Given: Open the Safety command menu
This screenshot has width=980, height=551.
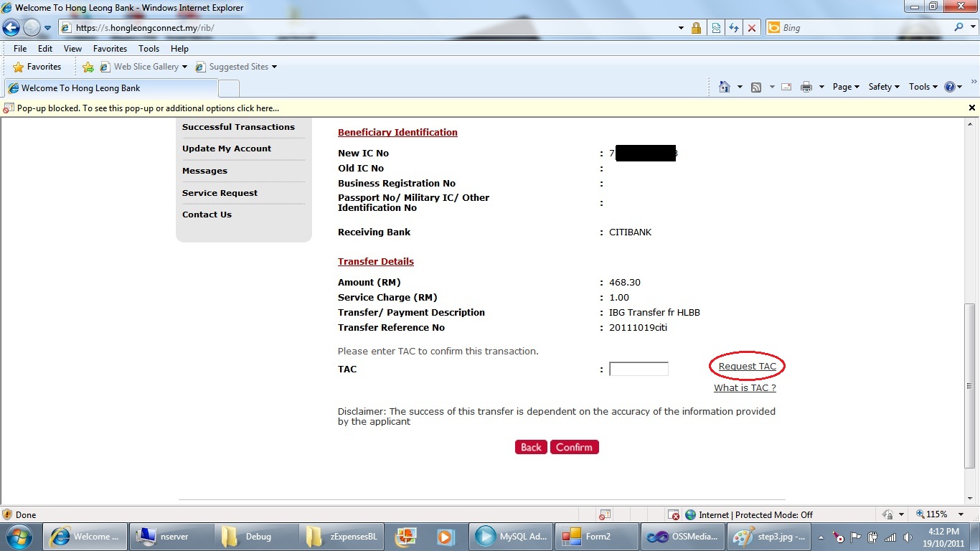Looking at the screenshot, I should pyautogui.click(x=884, y=87).
